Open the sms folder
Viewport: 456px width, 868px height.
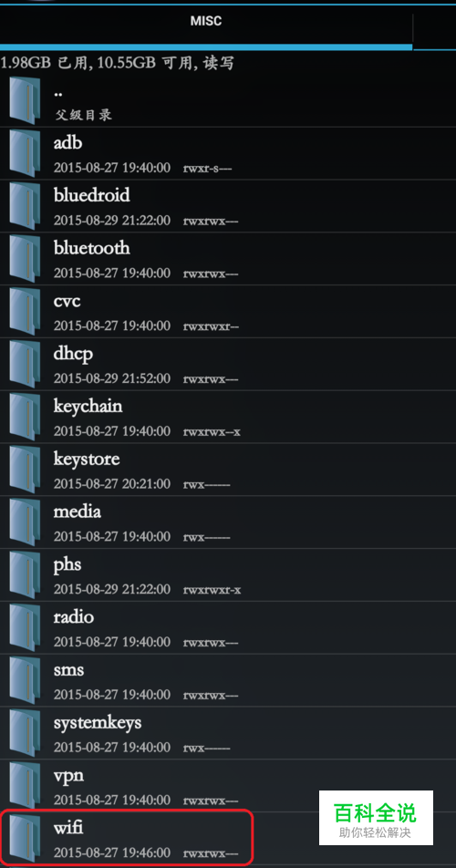(x=228, y=680)
